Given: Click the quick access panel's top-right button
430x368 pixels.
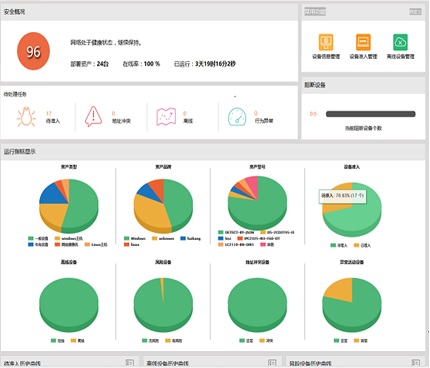Looking at the screenshot, I should point(415,12).
